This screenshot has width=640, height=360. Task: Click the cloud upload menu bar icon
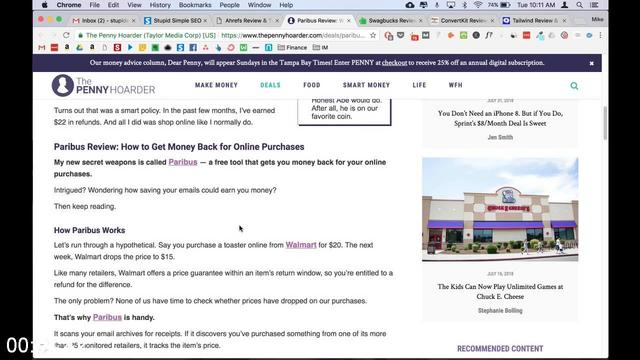tap(410, 5)
